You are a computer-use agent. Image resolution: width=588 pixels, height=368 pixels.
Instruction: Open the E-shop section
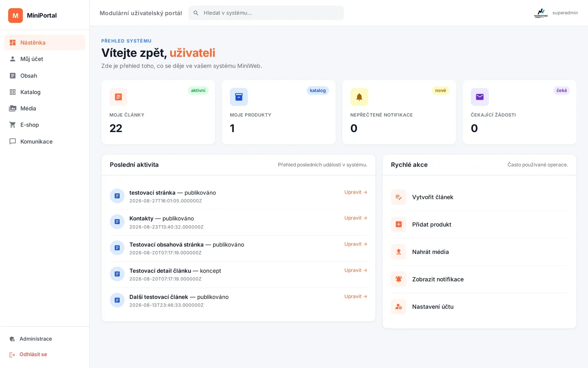[44, 125]
